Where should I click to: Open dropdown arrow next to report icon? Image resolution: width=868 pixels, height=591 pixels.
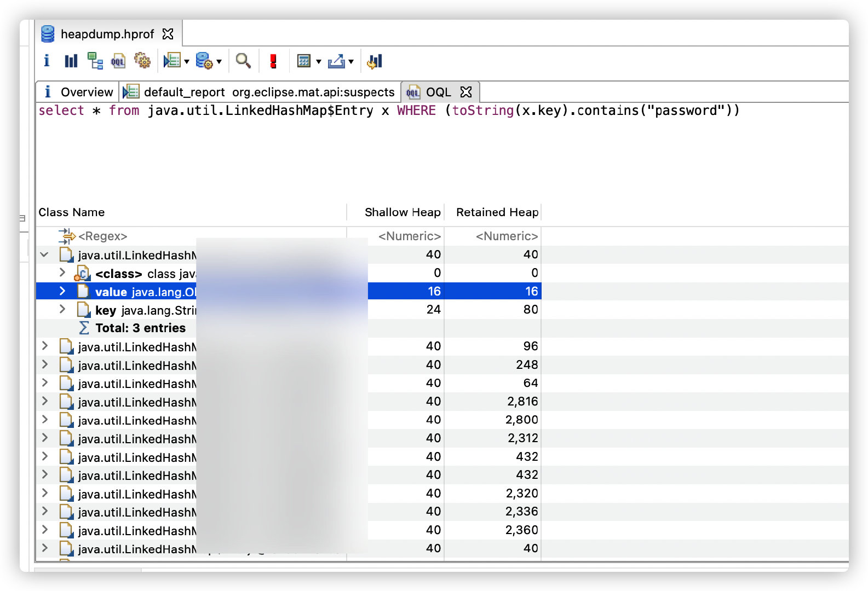click(187, 61)
